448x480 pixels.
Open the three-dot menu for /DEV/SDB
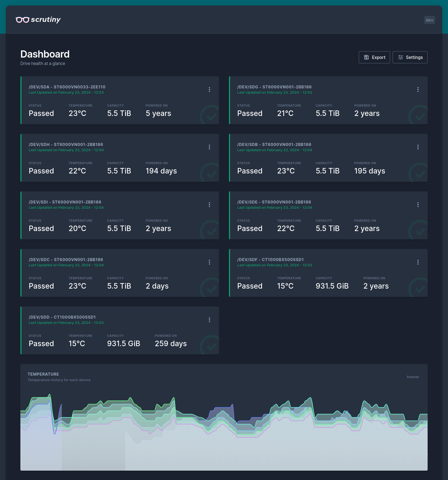click(418, 147)
